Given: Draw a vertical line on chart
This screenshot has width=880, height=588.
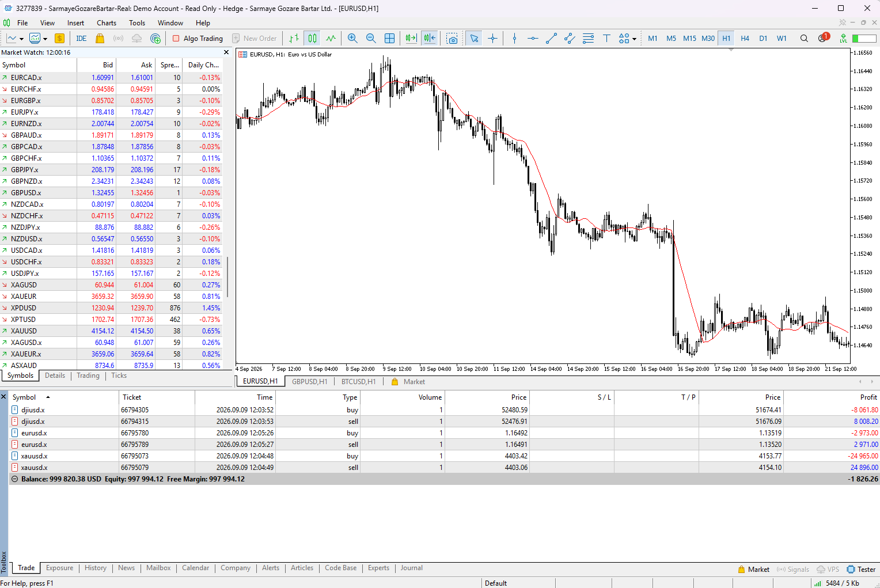Looking at the screenshot, I should (x=514, y=39).
